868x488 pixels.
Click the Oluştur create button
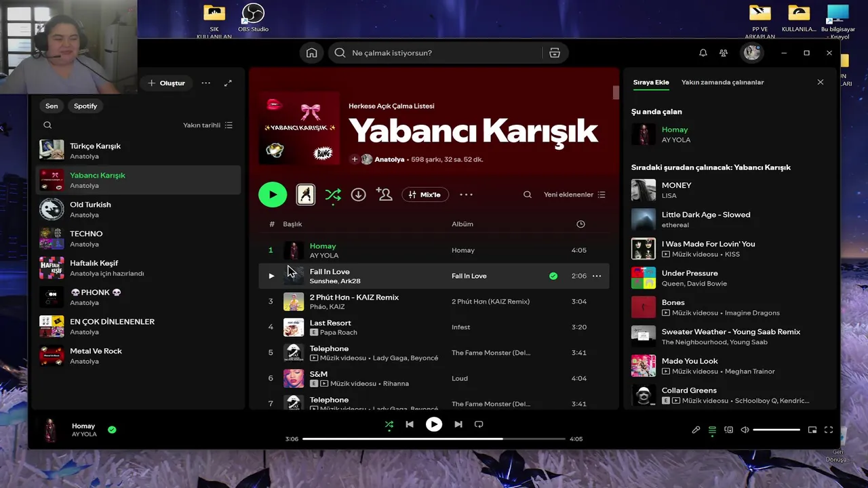click(166, 83)
